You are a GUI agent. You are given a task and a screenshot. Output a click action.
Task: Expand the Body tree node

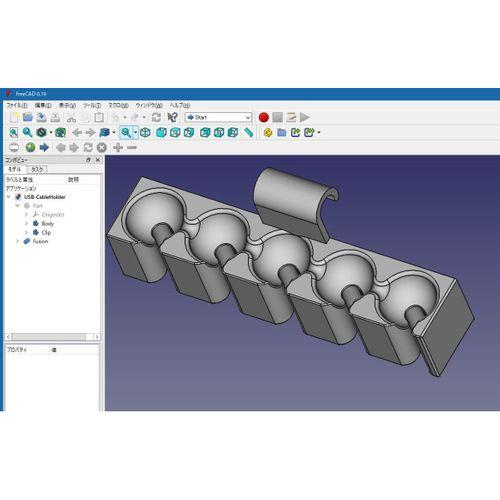click(26, 223)
